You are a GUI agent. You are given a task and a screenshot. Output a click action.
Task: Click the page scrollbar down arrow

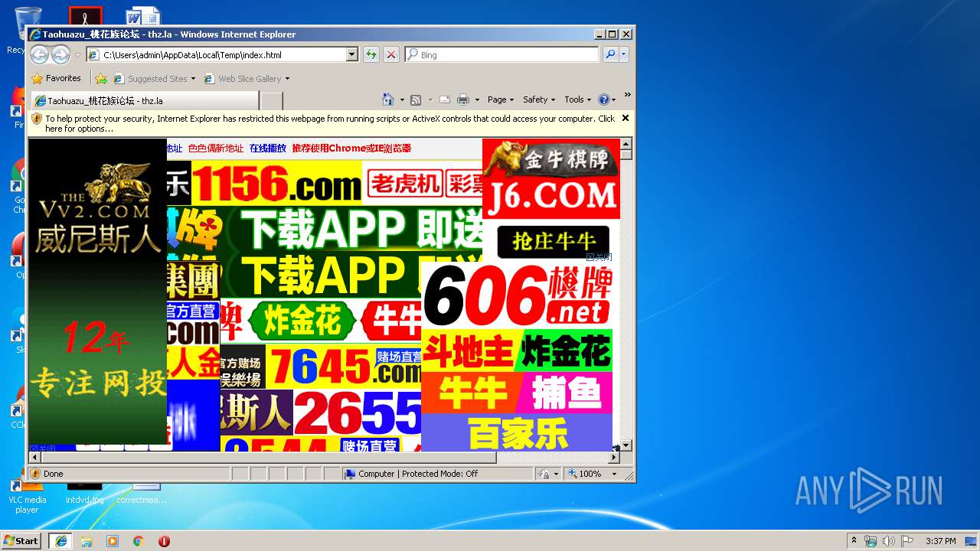point(626,445)
